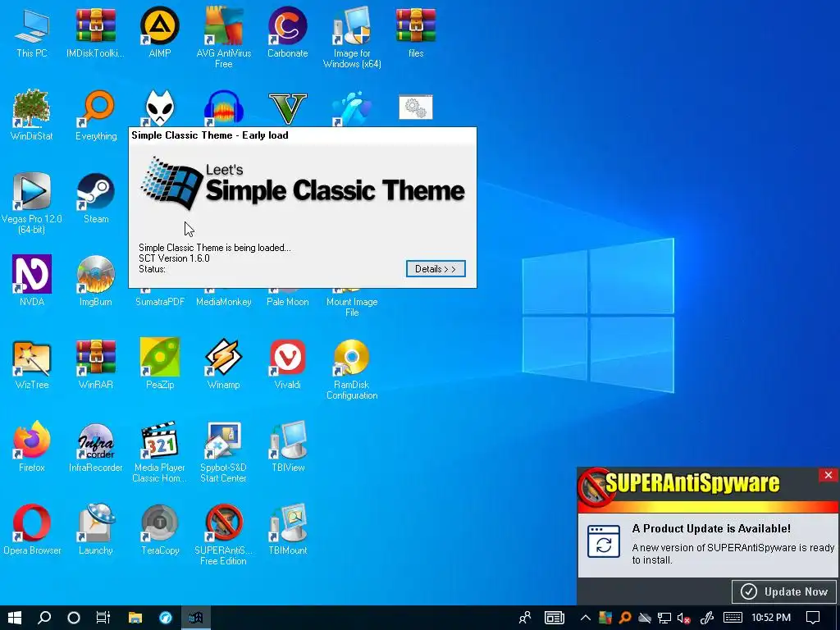Click the Simple Classic Theme logo
This screenshot has height=630, width=840.
point(303,183)
